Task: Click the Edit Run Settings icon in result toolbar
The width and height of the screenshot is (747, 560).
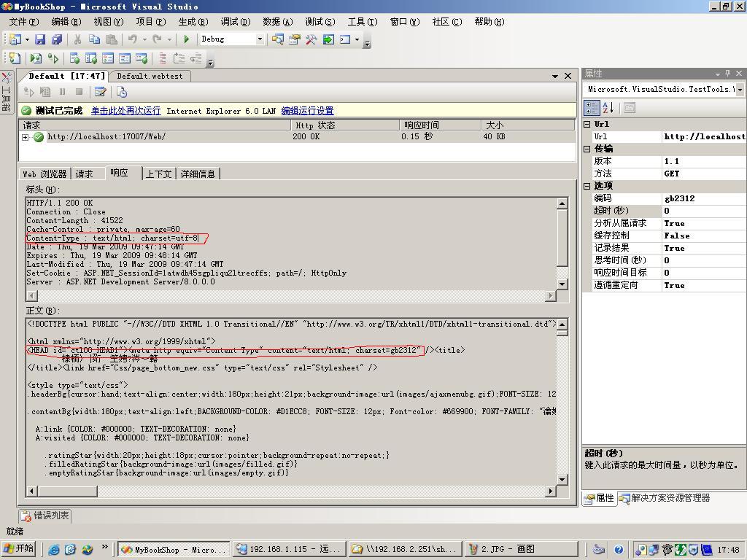Action: point(100,92)
